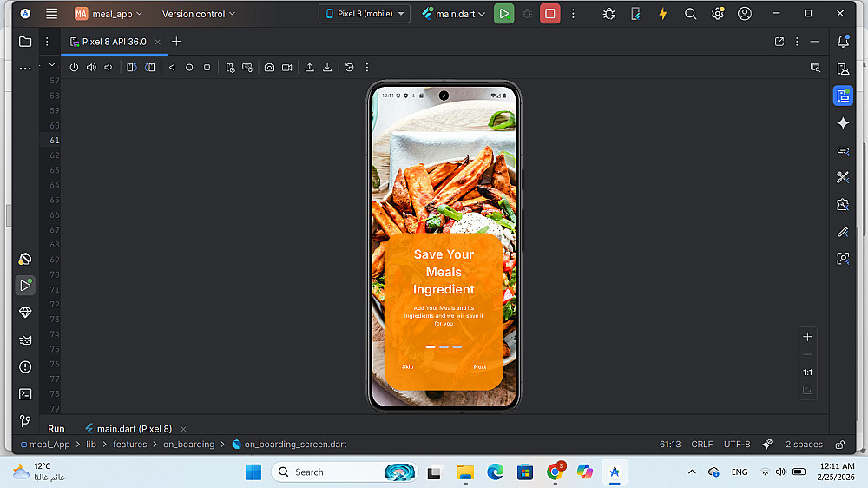Toggle emulator power button
Viewport: 868px width, 488px height.
coord(74,68)
